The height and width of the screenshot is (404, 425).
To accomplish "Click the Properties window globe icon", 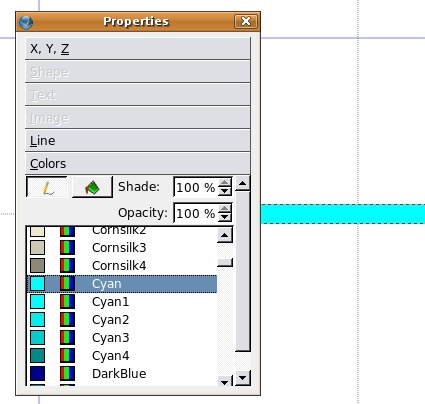I will pos(26,22).
